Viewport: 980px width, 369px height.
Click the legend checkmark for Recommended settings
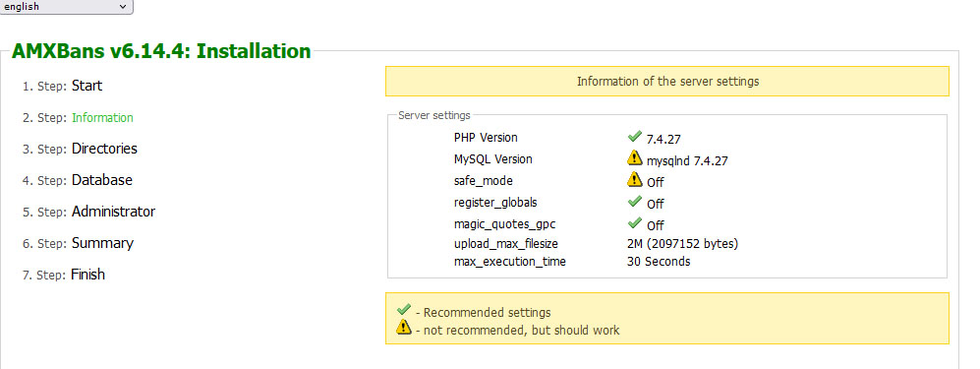point(404,310)
